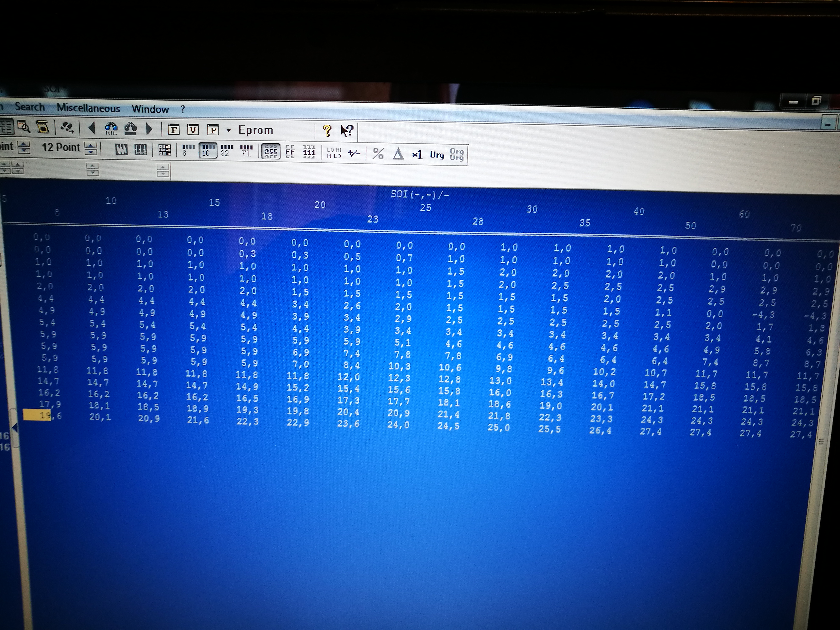Click second bar-graph display icon

coord(141,150)
